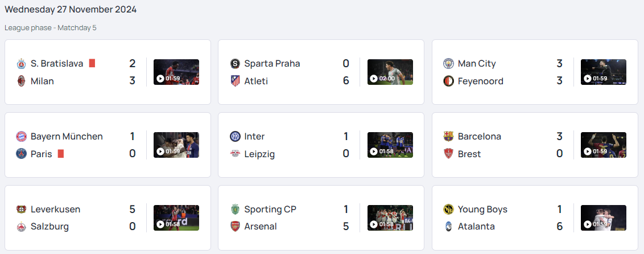Open the Barcelona vs Brest highlights thumbnail
Screen dimensions: 644x254
click(x=604, y=145)
